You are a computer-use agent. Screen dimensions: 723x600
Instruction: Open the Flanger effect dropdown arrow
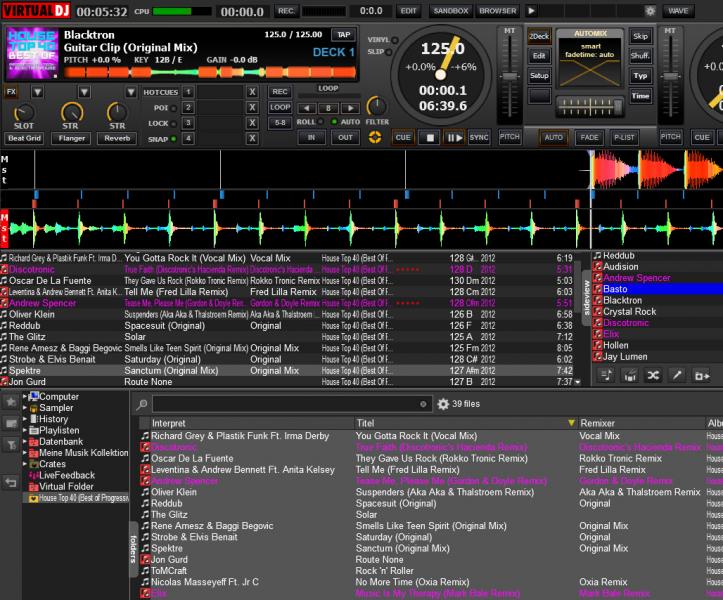click(84, 92)
